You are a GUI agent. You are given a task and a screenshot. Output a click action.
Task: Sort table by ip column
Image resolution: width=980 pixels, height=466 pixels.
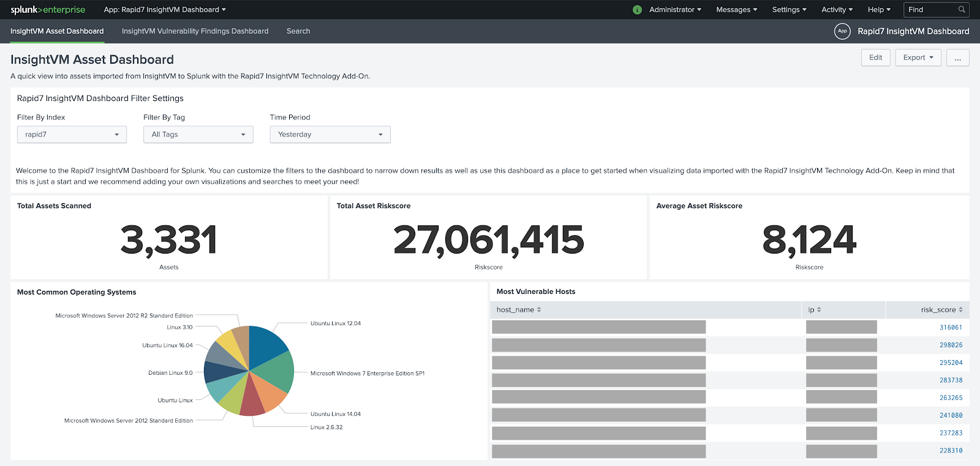point(814,310)
